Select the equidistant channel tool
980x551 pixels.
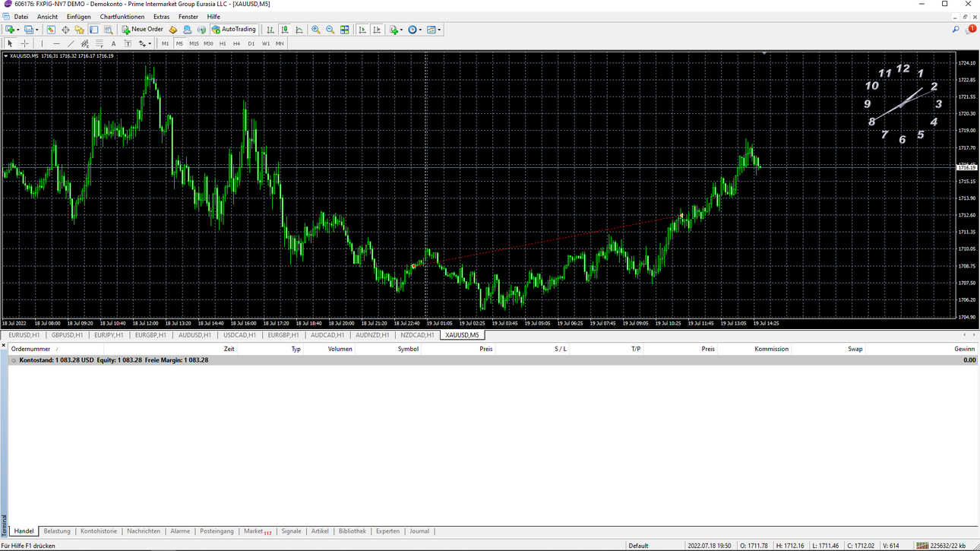(84, 43)
